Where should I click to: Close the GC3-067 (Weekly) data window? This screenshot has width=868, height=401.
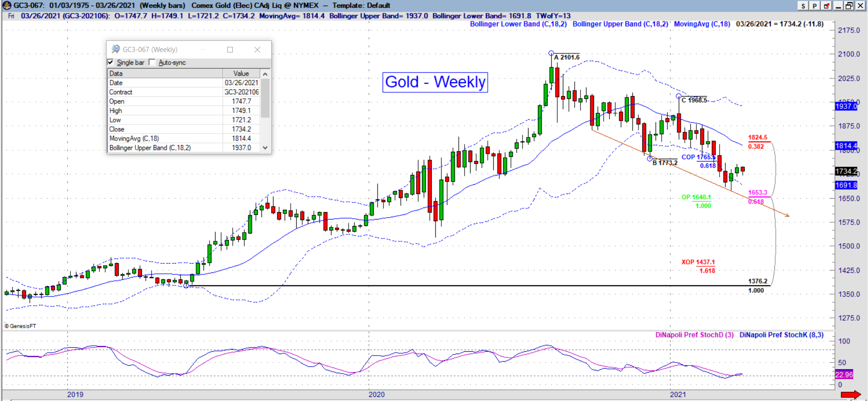[x=257, y=50]
